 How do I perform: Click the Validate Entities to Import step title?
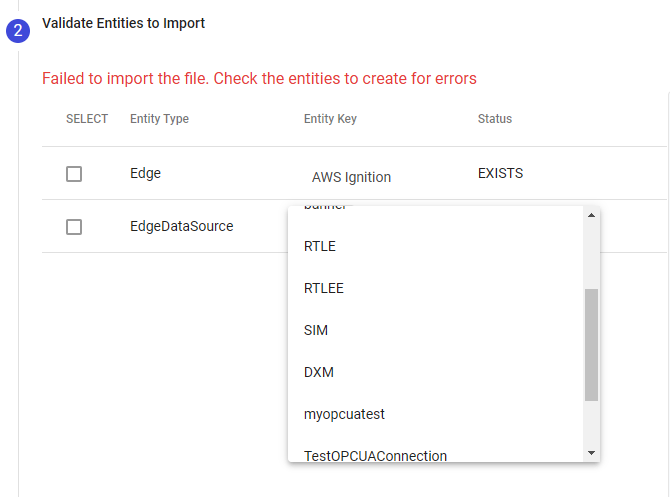tap(124, 23)
